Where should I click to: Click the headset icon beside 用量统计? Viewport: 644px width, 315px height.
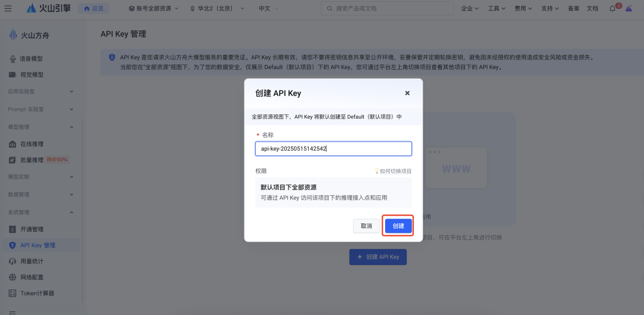tap(13, 261)
